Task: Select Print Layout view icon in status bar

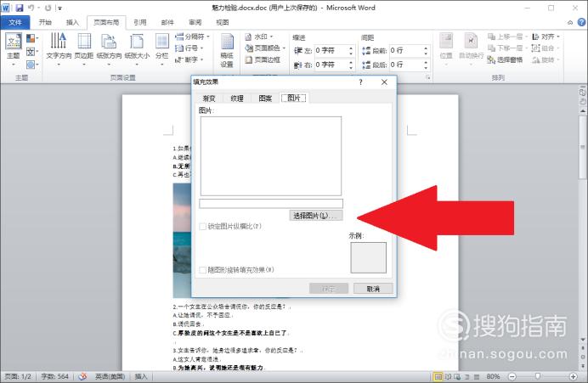Action: tap(438, 376)
